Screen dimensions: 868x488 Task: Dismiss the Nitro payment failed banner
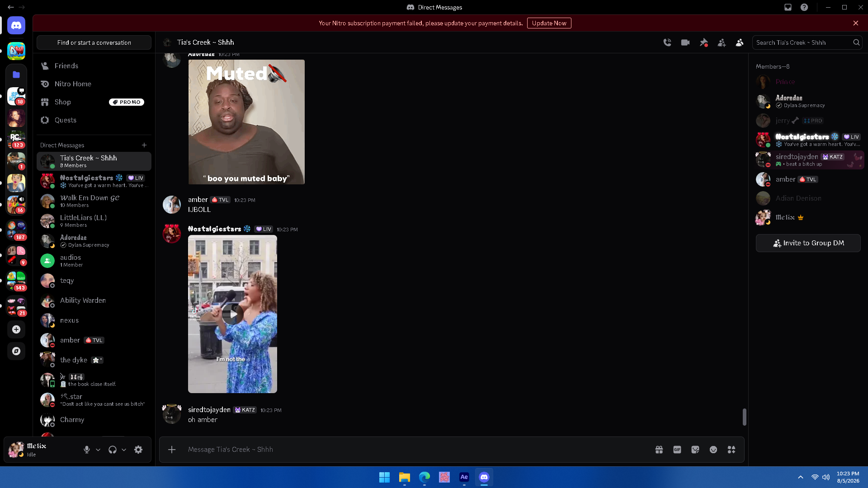pos(856,23)
